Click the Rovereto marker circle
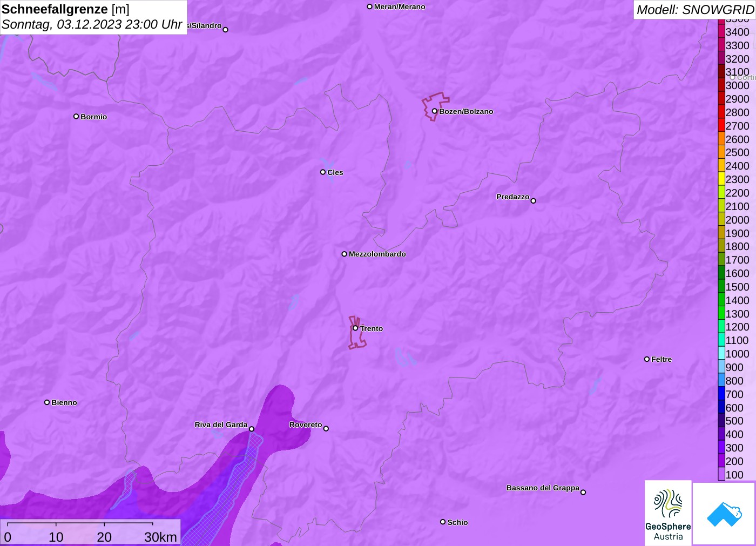This screenshot has width=756, height=546. point(326,429)
